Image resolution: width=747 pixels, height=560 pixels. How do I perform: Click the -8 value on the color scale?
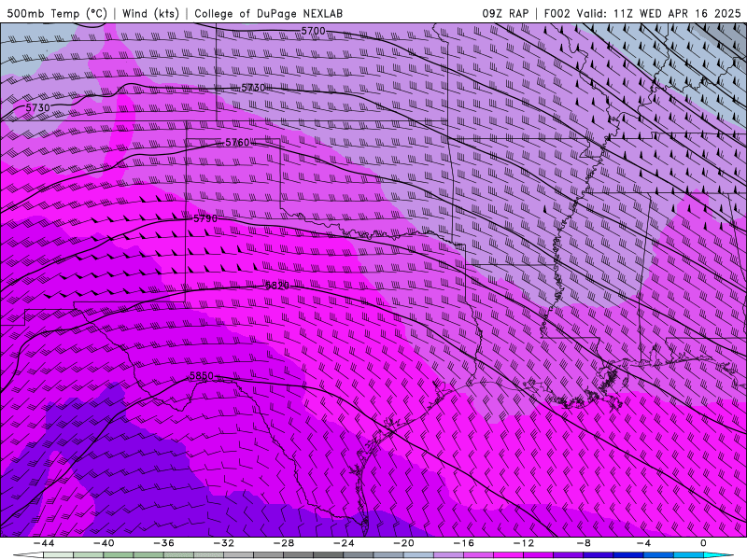[584, 543]
